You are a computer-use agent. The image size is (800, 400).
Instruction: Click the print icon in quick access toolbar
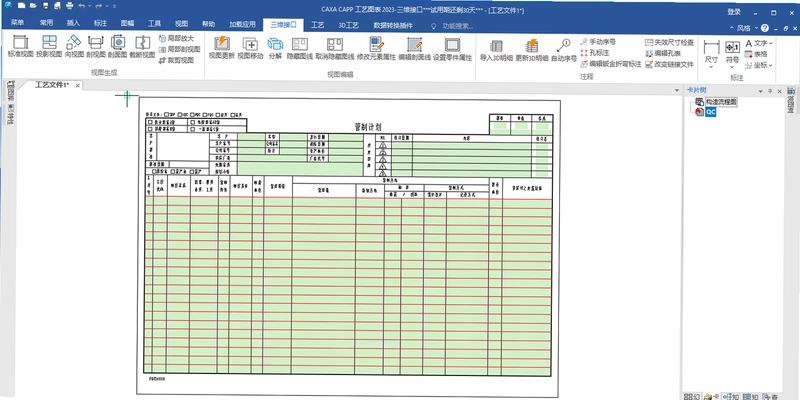[x=70, y=6]
